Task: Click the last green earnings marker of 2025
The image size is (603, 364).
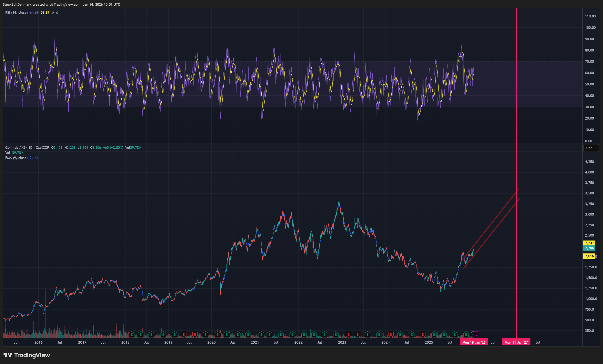Action: [x=466, y=334]
